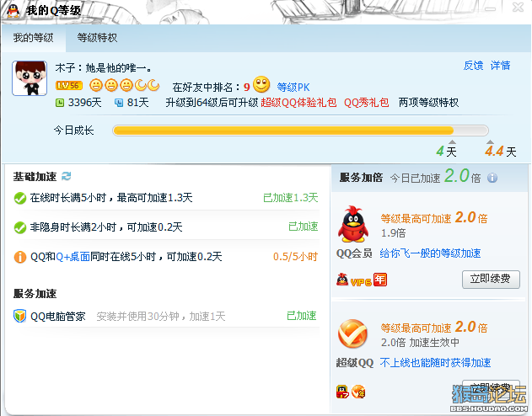Click the green checkmark for 非隐身时长满2小时
This screenshot has height=416, width=532.
[20, 227]
